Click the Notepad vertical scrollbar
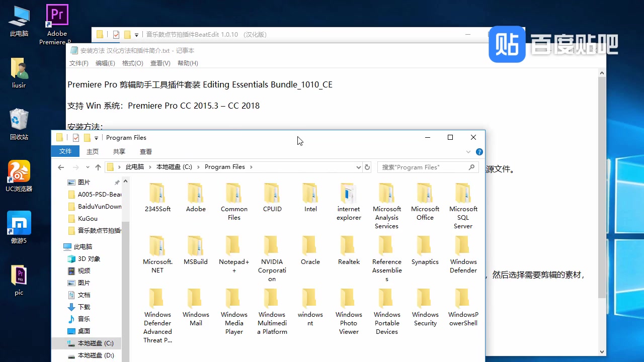Screen dimensions: 644x362 point(602,188)
